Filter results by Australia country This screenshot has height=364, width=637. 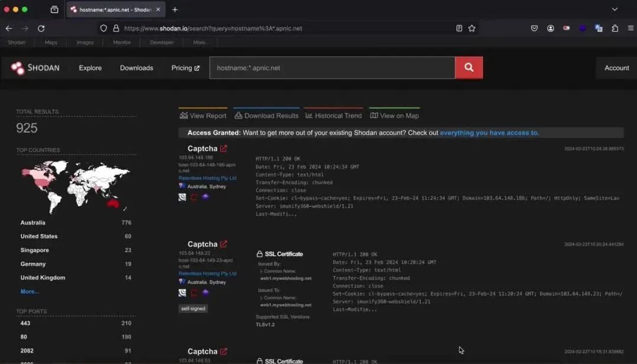(x=33, y=223)
